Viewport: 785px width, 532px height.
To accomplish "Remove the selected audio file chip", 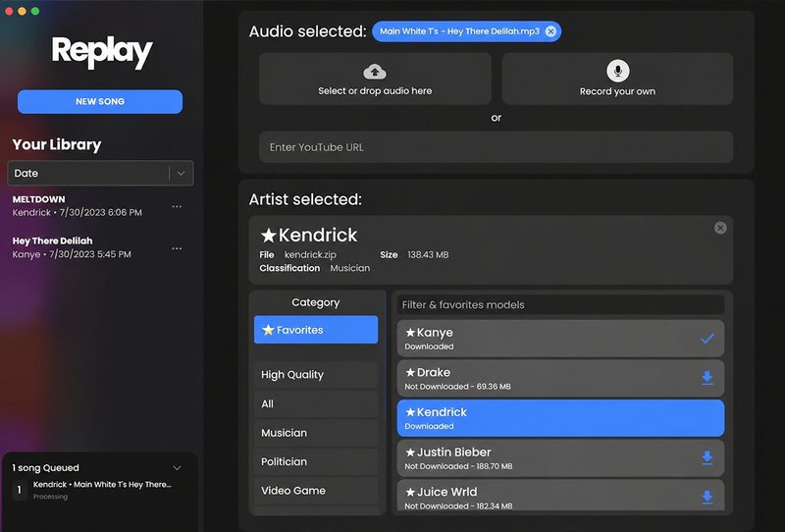I will [550, 31].
